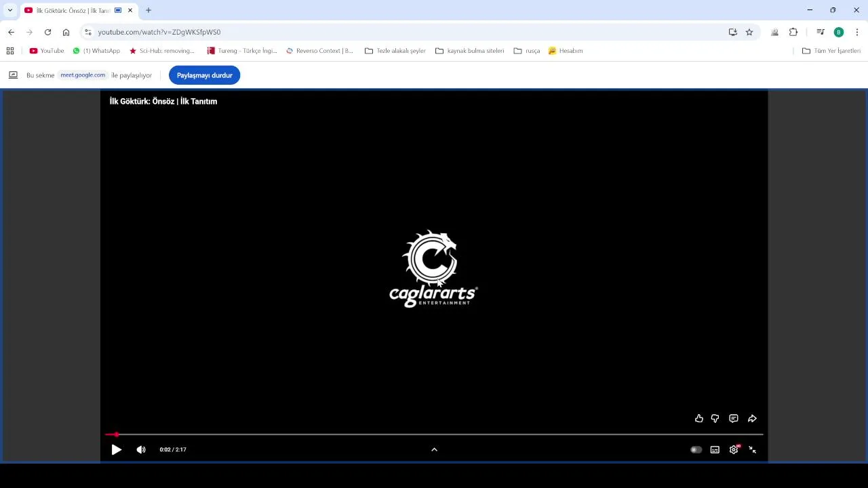
Task: View site information icon in address bar
Action: coord(87,32)
